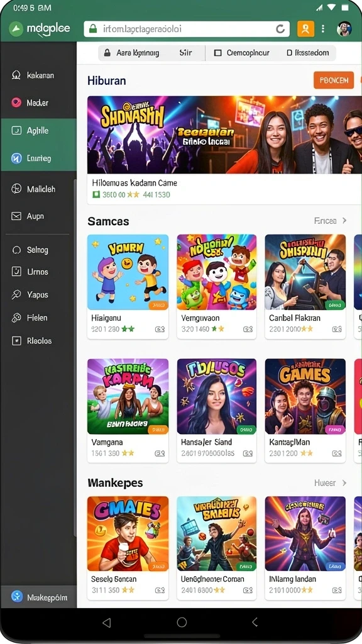Screen dimensions: 362x644
Task: Open Eaunieg in the sidebar
Action: tap(38, 158)
